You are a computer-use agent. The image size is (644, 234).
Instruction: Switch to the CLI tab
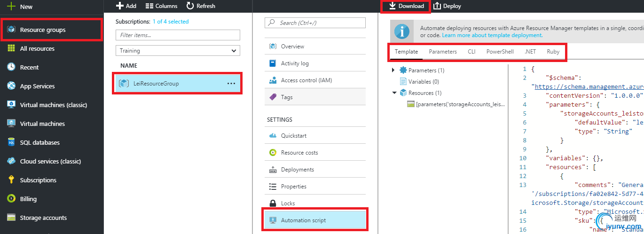click(x=471, y=52)
